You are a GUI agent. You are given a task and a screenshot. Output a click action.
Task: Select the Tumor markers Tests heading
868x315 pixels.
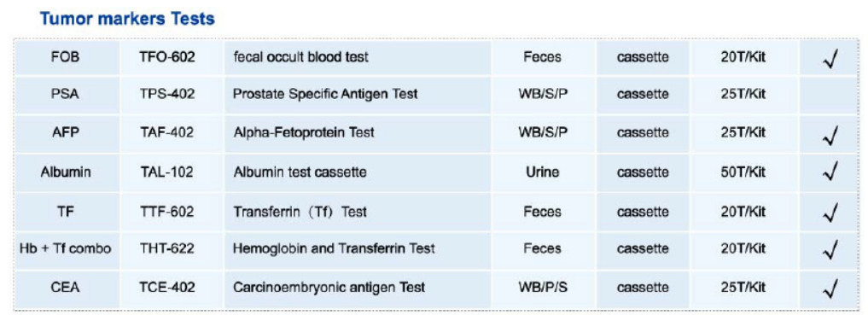(127, 19)
